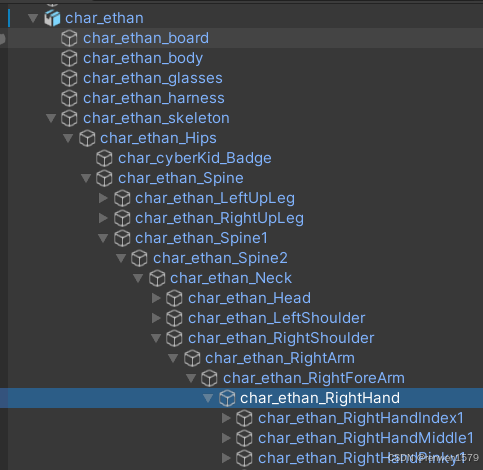
Task: Select char_ethan_LeftShoulder label
Action: tap(277, 318)
